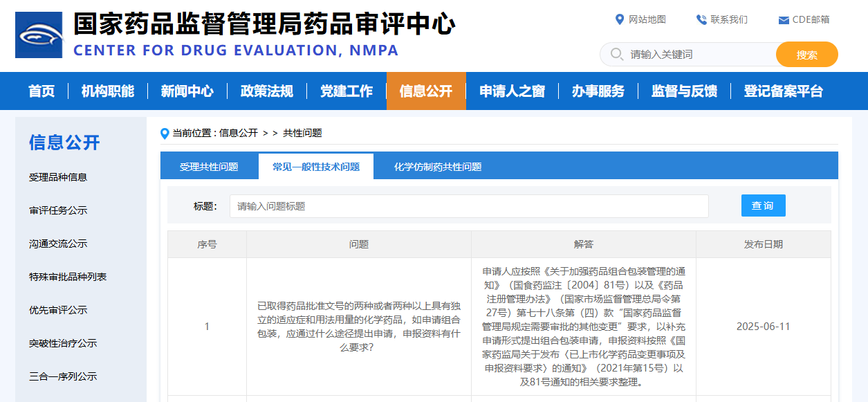Click the 序号 column header
Viewport: 868px width, 402px height.
tap(207, 244)
